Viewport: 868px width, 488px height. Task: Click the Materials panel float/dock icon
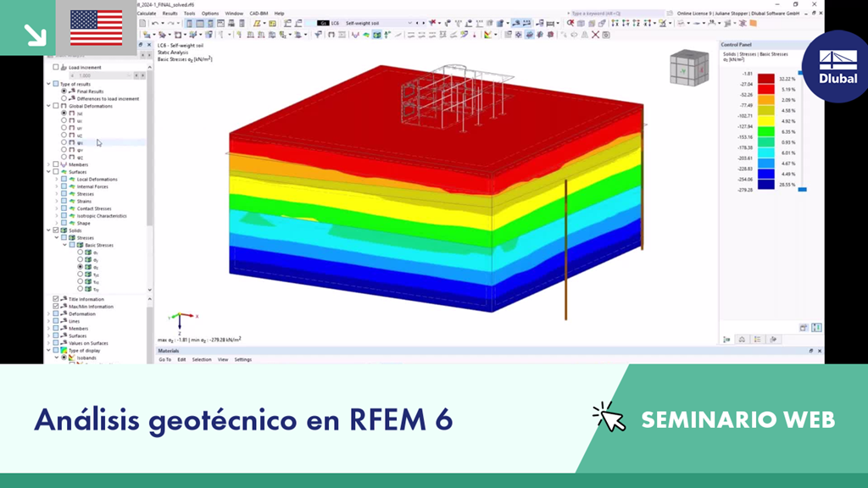click(x=811, y=351)
